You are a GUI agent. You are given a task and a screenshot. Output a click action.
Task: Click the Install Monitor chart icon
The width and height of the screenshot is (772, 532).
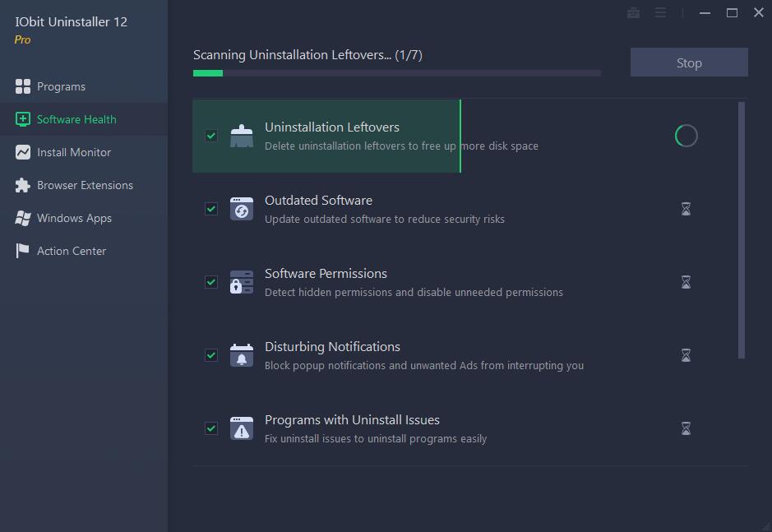point(23,152)
